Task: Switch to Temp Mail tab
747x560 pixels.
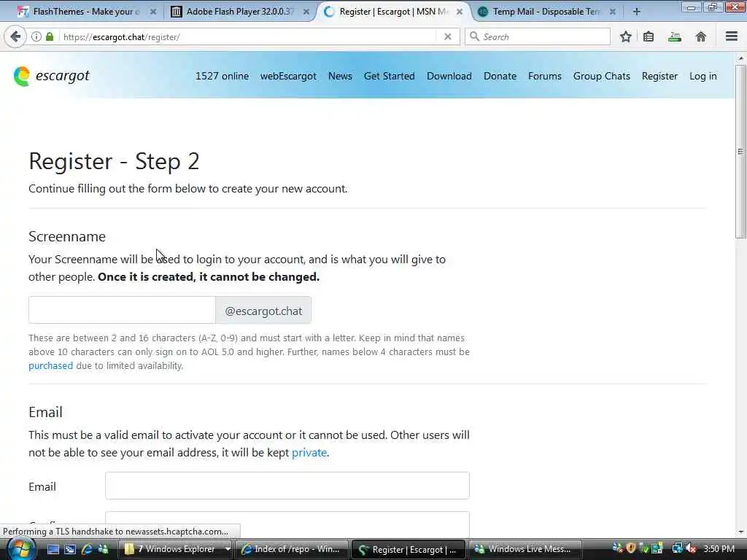Action: [547, 12]
